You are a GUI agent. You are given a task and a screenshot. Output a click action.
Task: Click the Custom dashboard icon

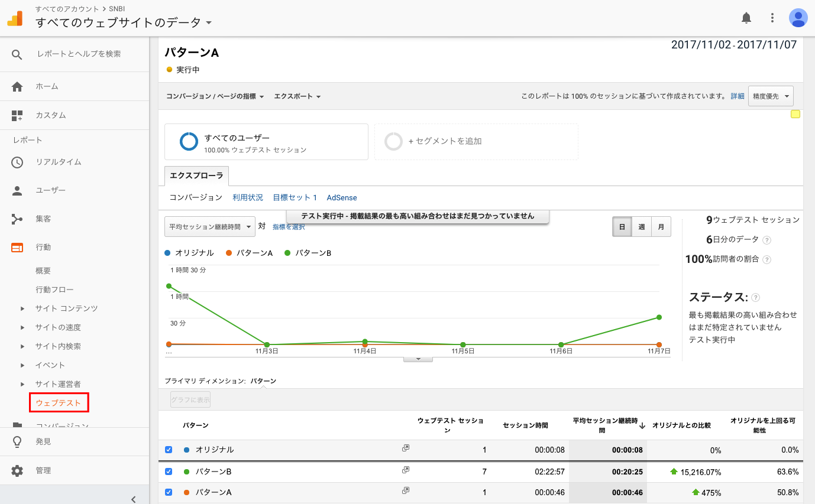(x=17, y=116)
